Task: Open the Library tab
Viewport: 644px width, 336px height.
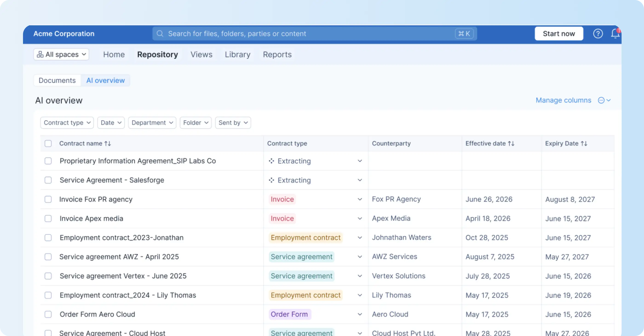Action: click(238, 55)
